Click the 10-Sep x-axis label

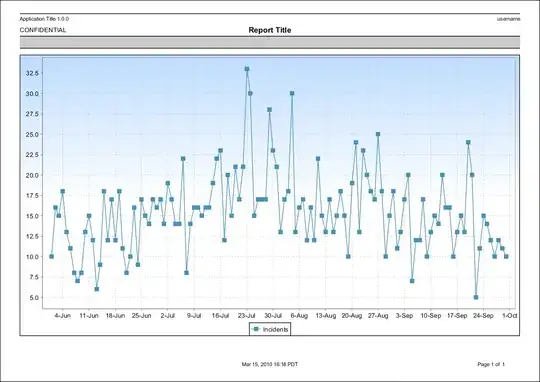click(x=430, y=316)
